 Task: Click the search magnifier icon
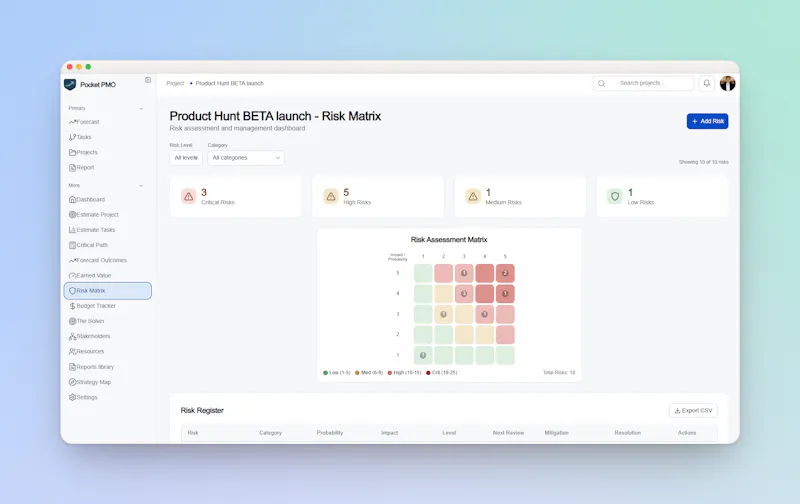coord(602,84)
